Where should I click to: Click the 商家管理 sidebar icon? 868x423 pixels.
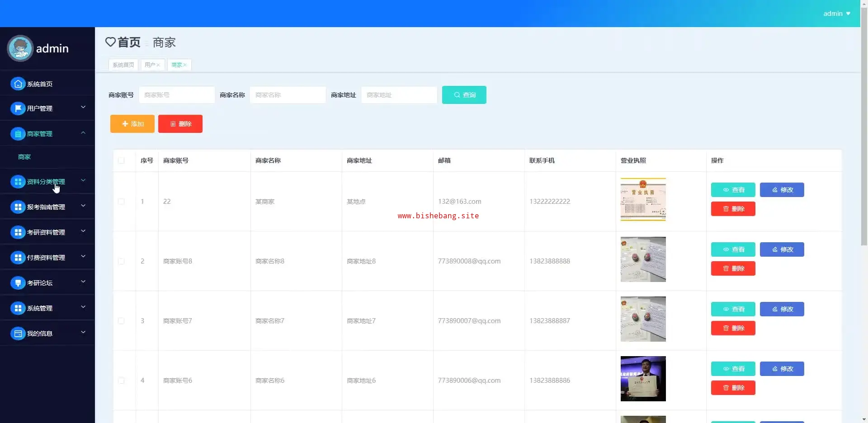point(18,134)
